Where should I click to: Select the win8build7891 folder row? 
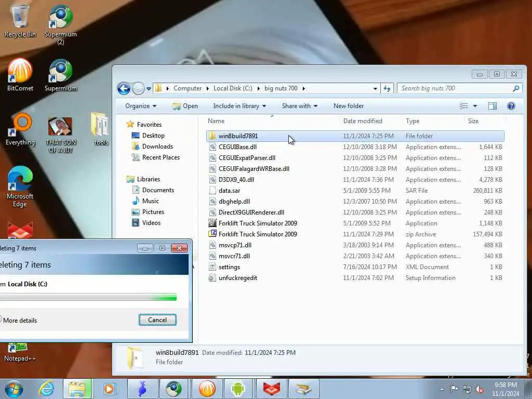click(x=355, y=136)
